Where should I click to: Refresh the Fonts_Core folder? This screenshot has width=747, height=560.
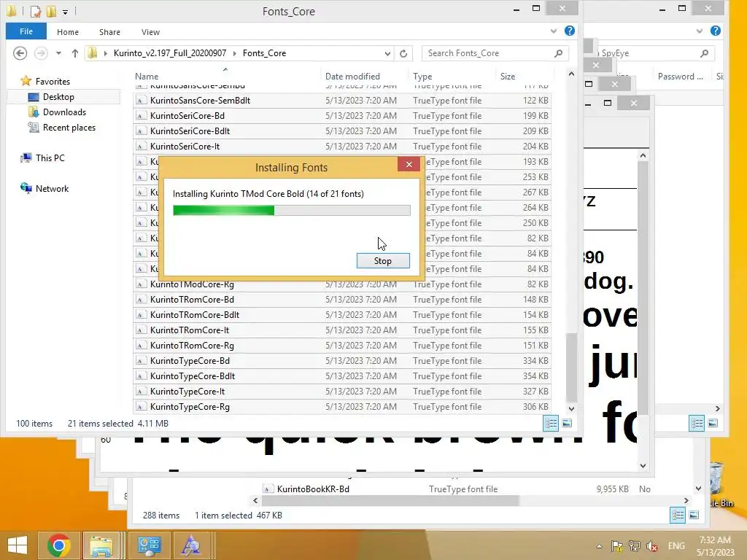403,53
